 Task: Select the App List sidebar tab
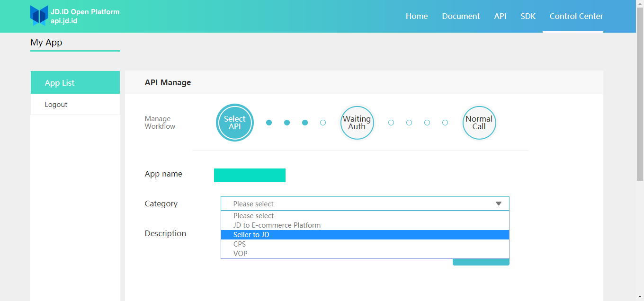click(x=75, y=82)
